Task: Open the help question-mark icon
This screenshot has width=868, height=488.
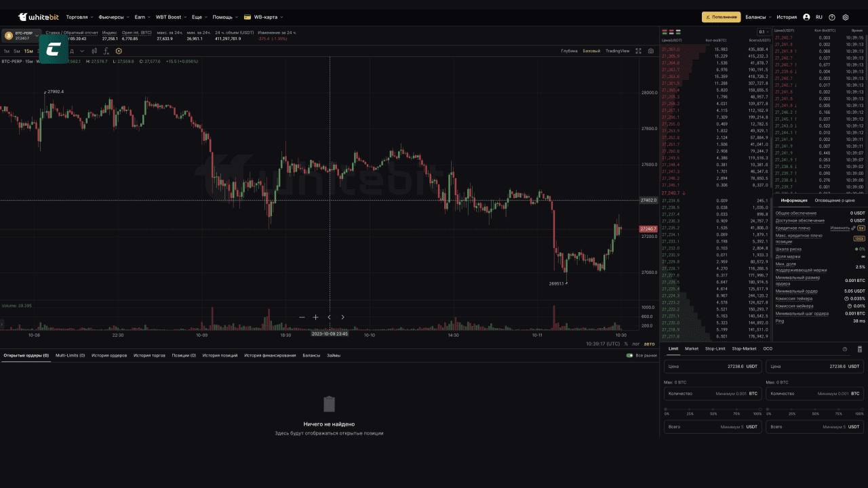Action: point(832,17)
